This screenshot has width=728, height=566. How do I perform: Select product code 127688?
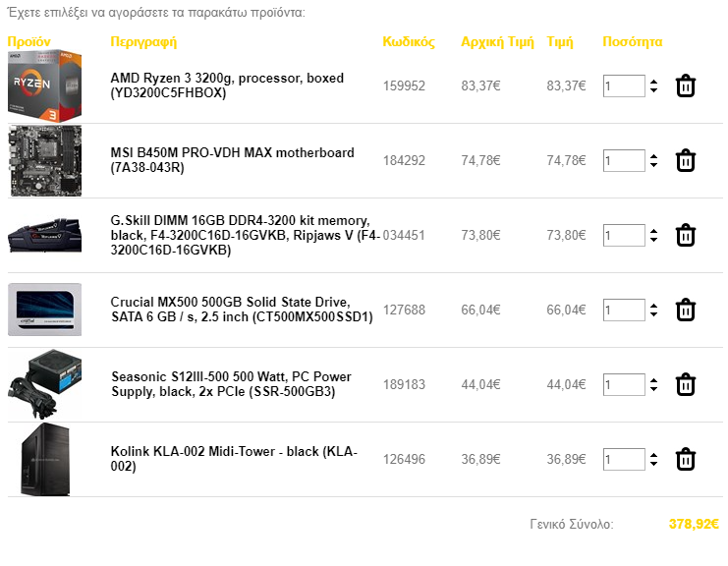click(404, 311)
